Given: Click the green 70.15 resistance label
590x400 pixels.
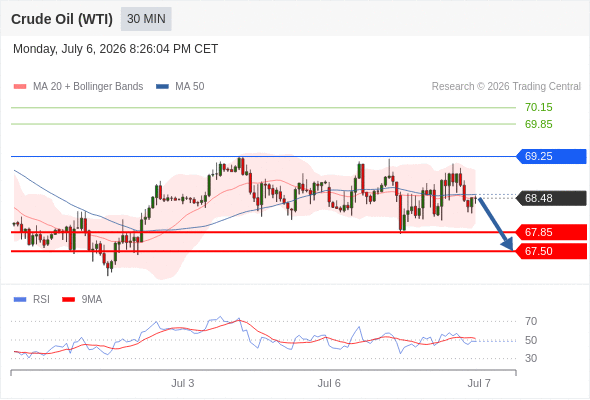Looking at the screenshot, I should click(x=538, y=107).
